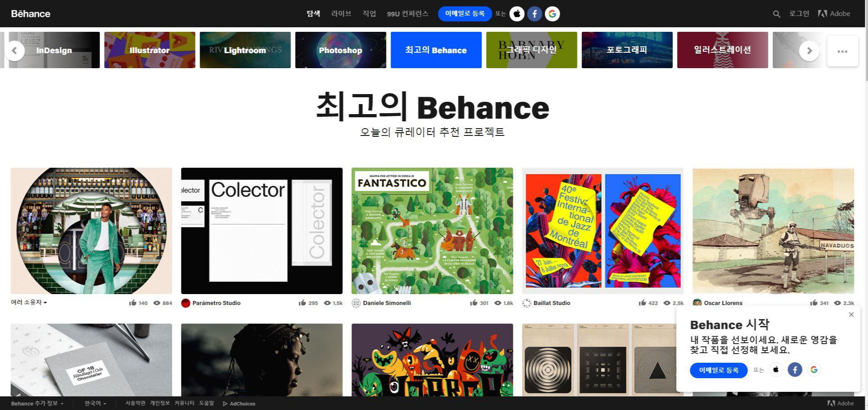Select the 일러스트레이션 category tile
Screen dimensions: 868x410
tap(722, 50)
